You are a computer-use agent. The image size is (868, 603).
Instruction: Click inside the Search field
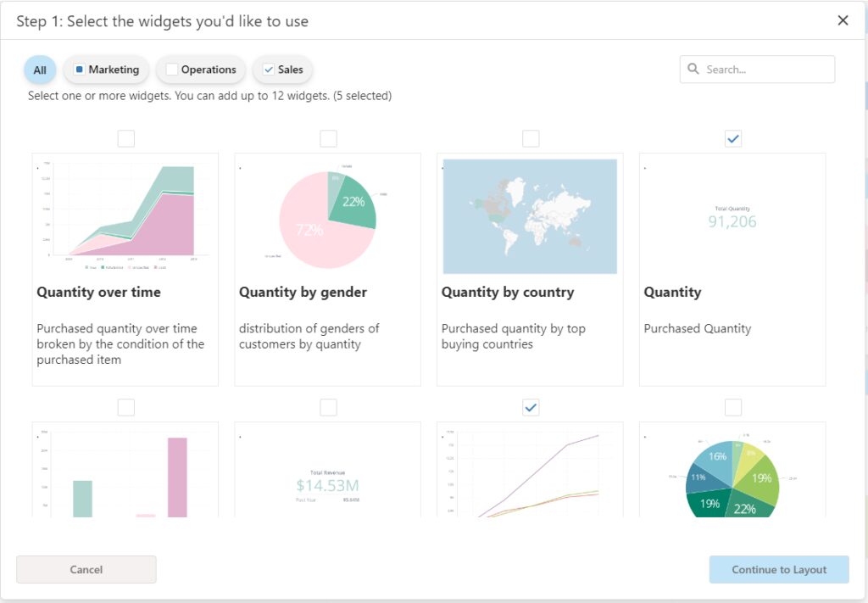click(x=763, y=69)
